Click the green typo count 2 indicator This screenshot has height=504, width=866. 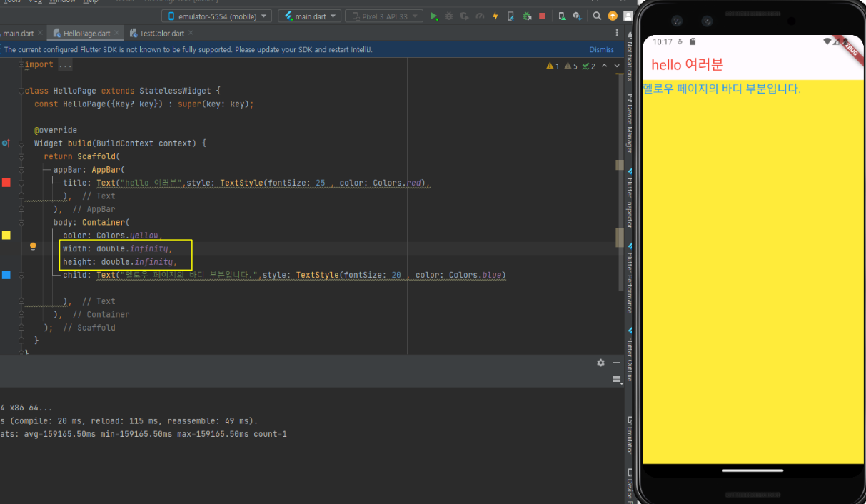click(x=588, y=66)
